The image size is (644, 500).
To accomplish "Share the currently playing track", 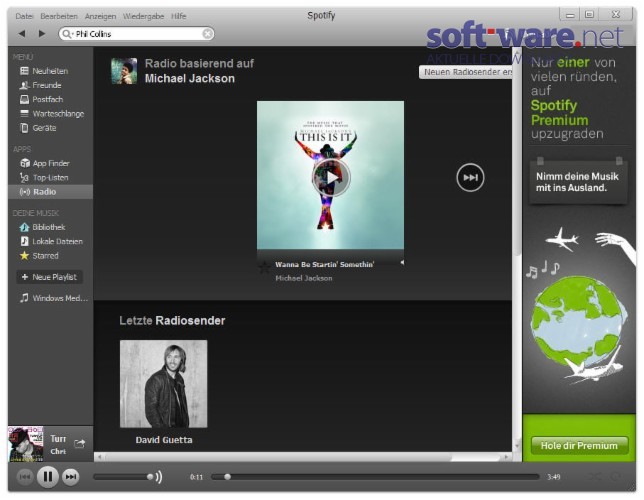I will [x=80, y=443].
